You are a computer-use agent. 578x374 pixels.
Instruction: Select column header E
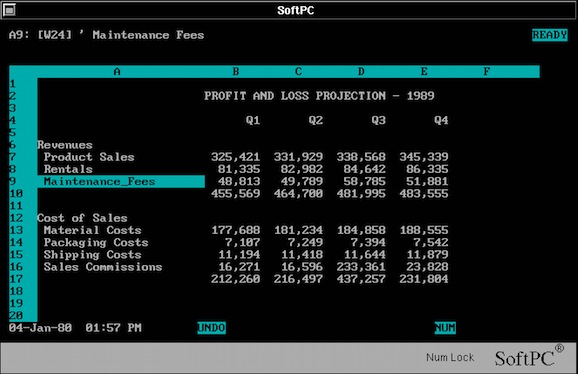424,71
